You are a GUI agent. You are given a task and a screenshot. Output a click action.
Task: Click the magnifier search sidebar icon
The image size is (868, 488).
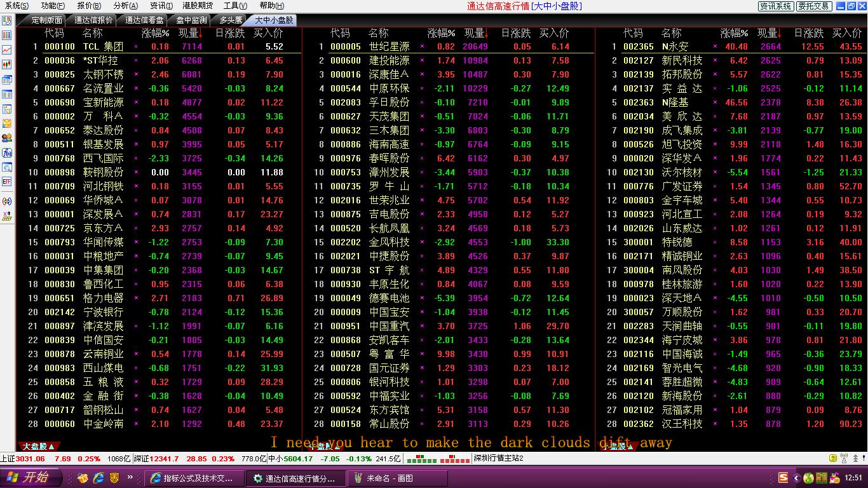point(7,167)
